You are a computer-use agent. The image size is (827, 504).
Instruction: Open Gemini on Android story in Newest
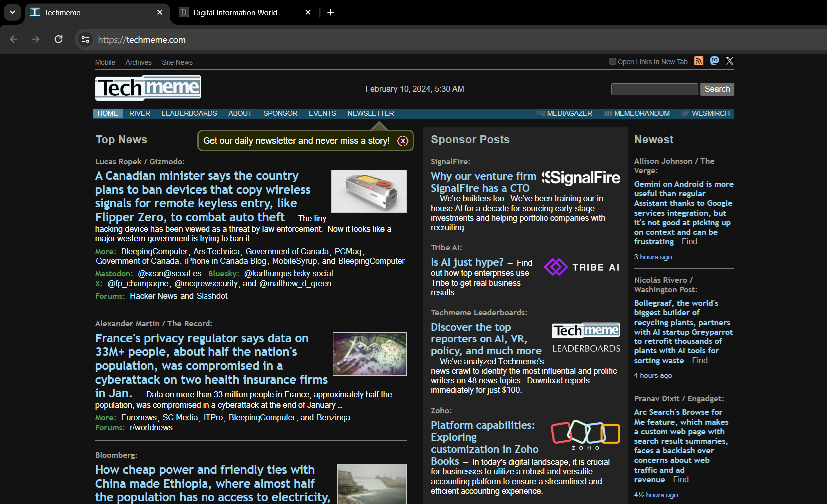pos(684,213)
